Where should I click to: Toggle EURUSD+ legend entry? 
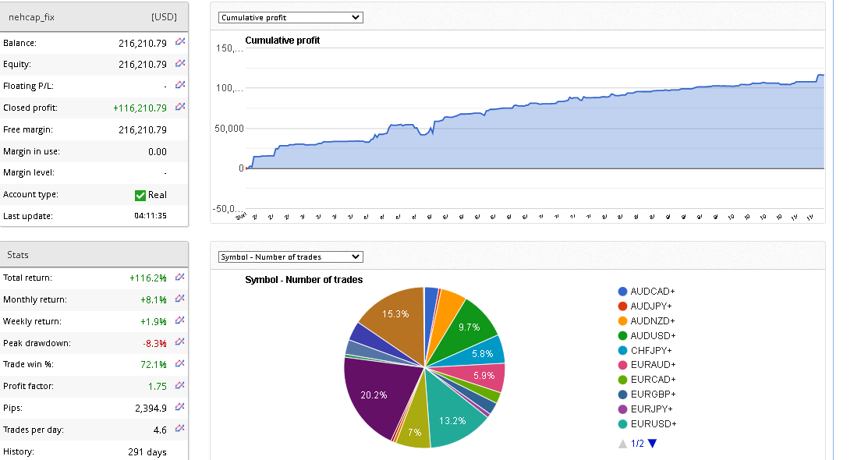(653, 424)
